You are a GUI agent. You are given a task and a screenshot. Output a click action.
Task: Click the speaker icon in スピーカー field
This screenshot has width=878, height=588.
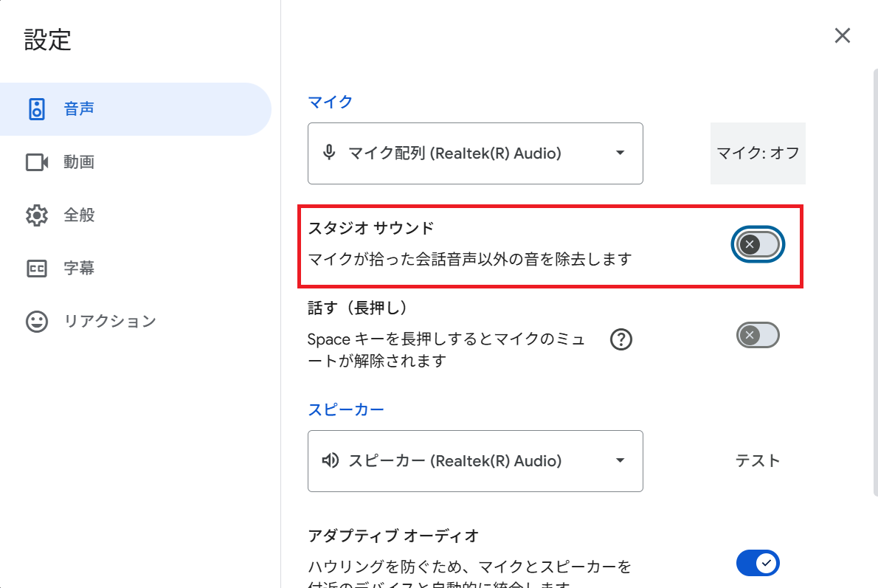point(330,461)
